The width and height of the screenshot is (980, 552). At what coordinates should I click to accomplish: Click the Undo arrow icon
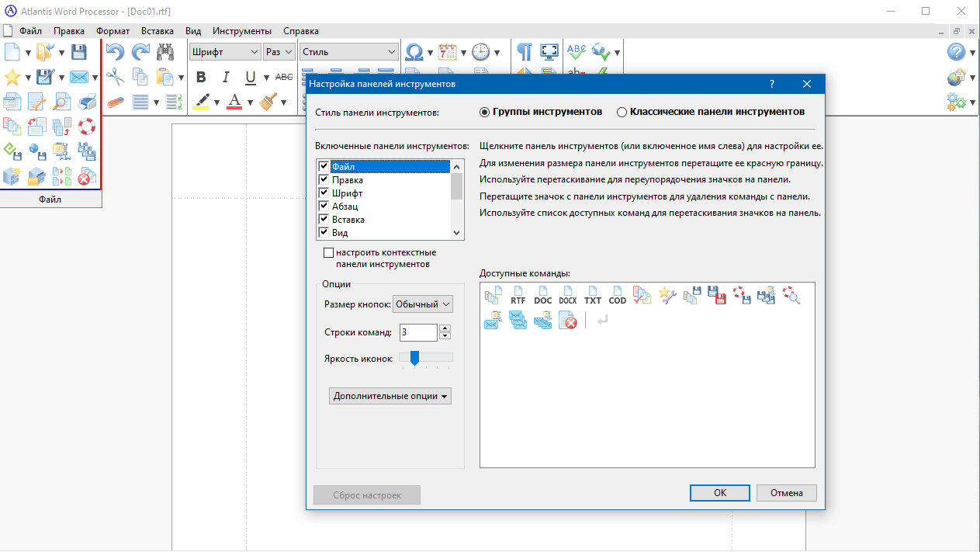115,52
